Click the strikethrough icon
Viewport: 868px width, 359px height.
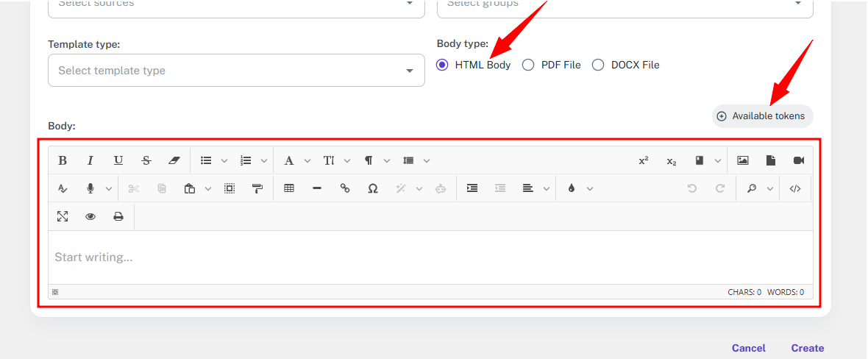tap(146, 160)
